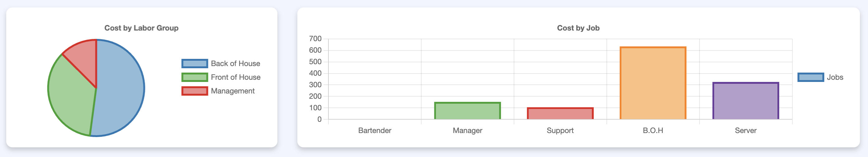Click the orange B.O.H bar

click(653, 83)
